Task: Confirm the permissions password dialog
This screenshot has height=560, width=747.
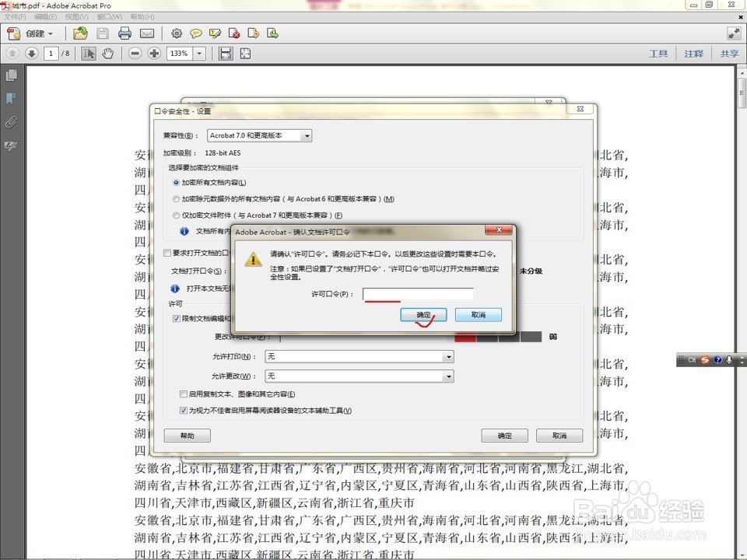Action: coord(423,315)
